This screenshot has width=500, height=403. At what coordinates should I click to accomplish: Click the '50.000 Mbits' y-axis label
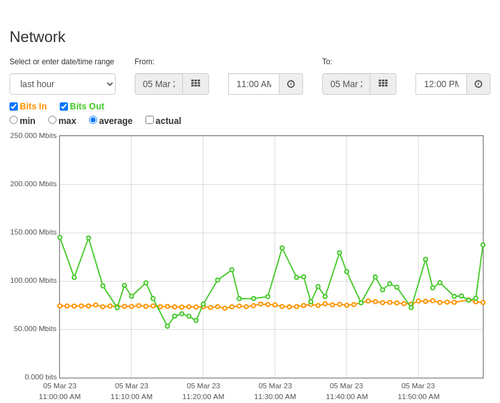click(35, 329)
